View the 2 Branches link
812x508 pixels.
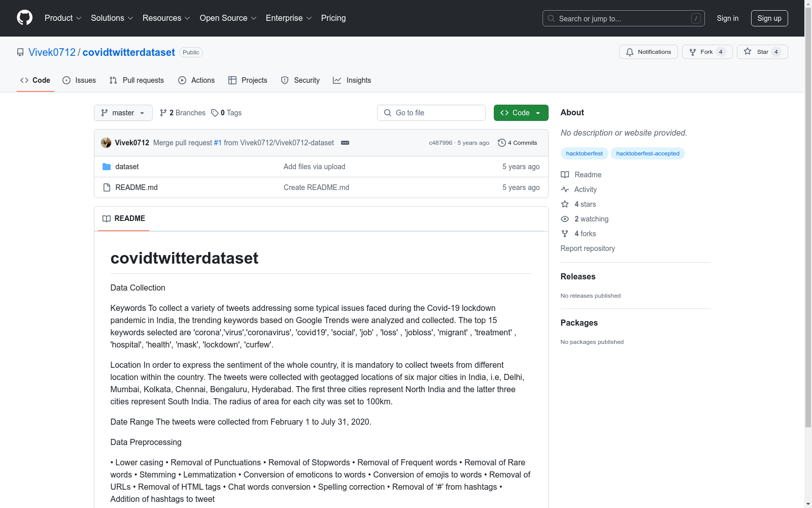click(183, 113)
